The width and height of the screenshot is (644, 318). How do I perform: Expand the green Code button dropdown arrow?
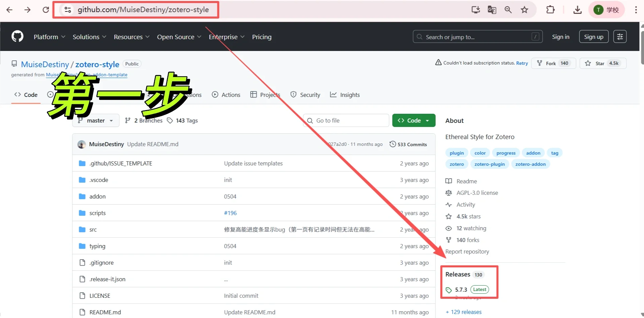(x=428, y=120)
